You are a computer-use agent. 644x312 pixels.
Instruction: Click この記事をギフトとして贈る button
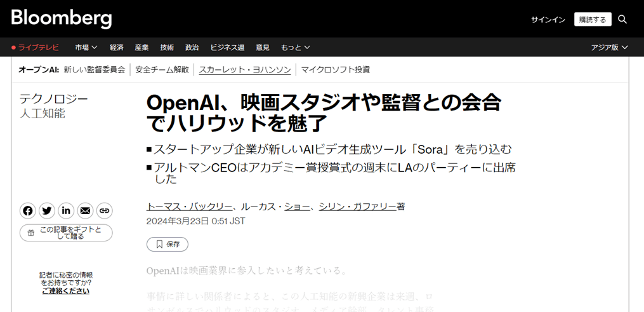(66, 233)
